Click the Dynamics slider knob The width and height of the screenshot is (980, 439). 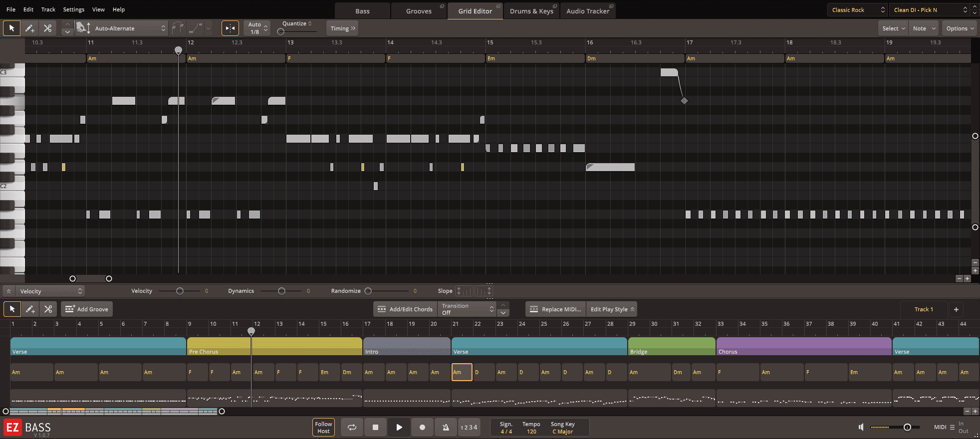(282, 291)
